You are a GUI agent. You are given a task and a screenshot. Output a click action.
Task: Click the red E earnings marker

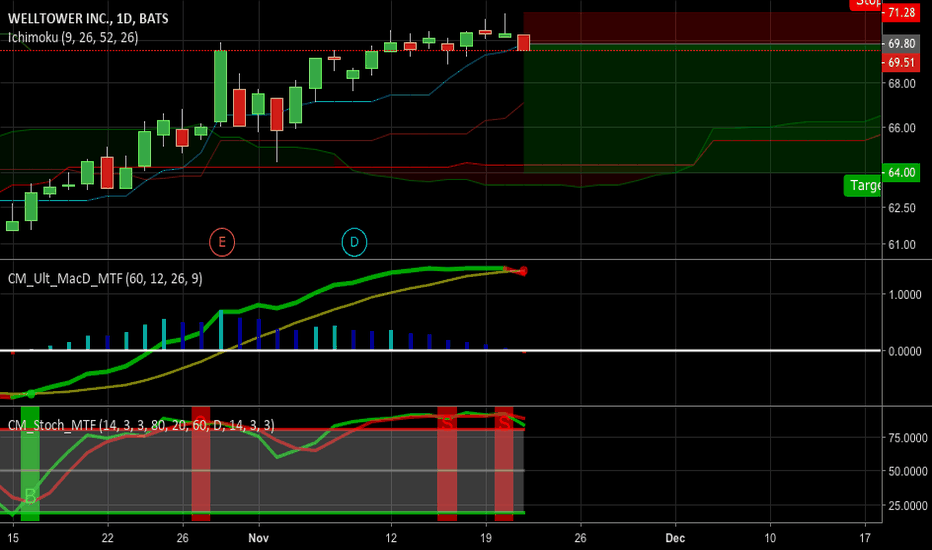[222, 242]
